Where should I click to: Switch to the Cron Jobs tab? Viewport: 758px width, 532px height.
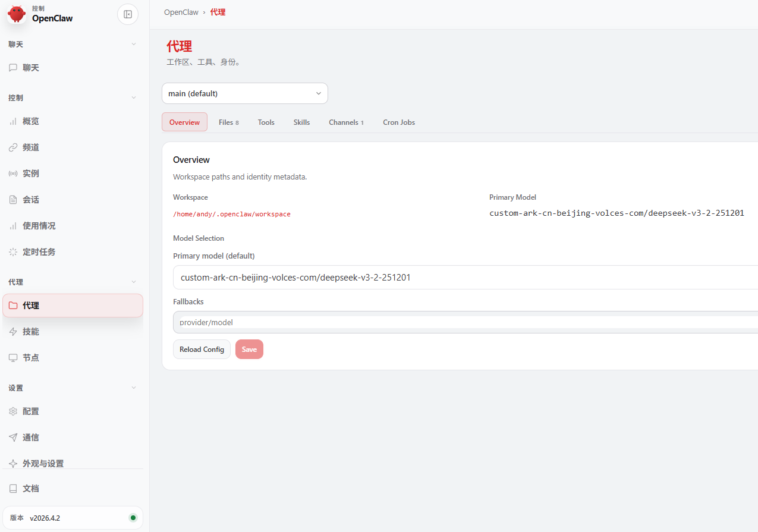[399, 122]
